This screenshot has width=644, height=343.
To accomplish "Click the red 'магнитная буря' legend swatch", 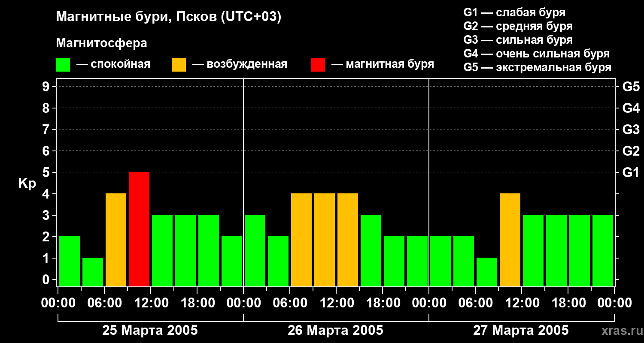I will [x=318, y=65].
